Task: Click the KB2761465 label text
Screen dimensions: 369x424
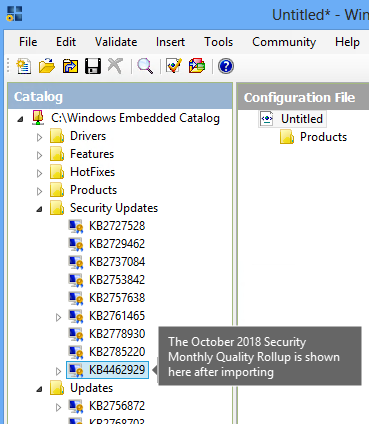Action: click(x=117, y=316)
